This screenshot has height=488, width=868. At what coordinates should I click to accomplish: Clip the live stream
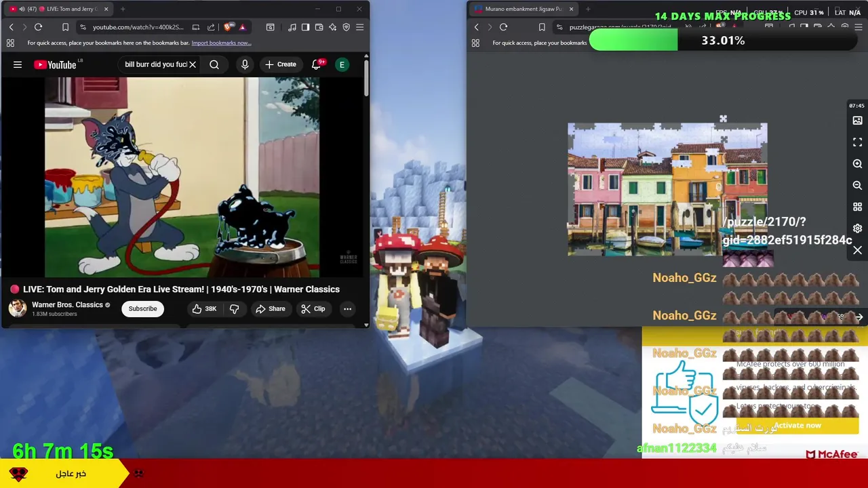(x=313, y=308)
